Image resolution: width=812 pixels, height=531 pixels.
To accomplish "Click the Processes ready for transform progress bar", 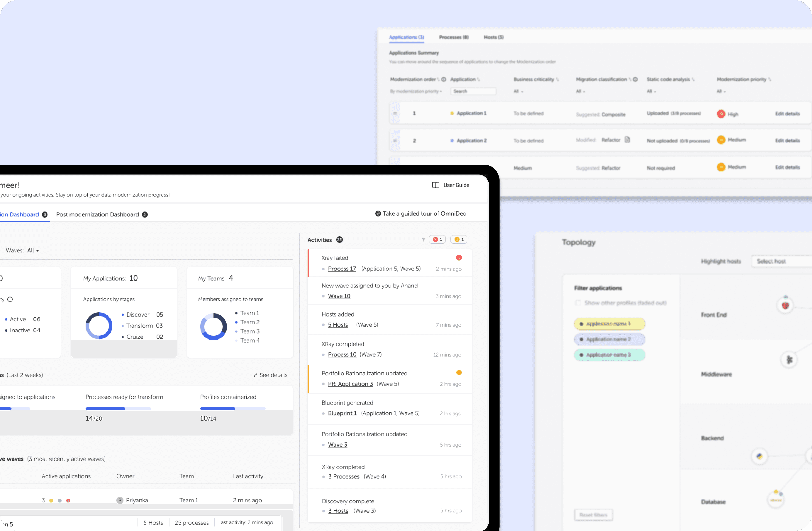I will (118, 409).
